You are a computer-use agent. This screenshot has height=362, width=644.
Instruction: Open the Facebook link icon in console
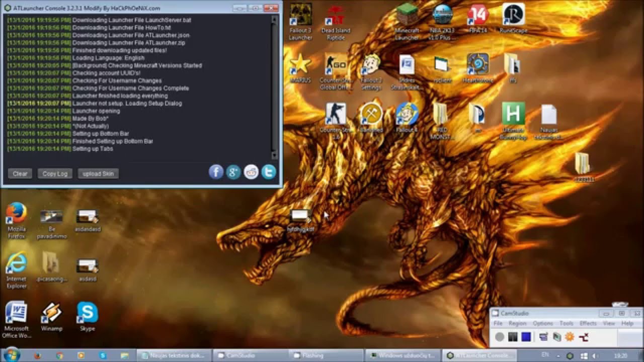point(216,172)
